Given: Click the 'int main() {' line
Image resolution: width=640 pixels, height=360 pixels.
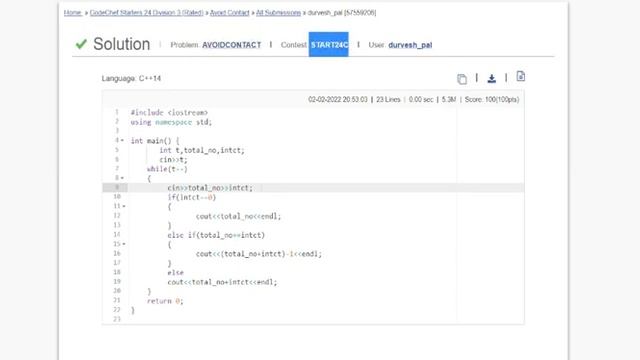Looking at the screenshot, I should (x=155, y=141).
